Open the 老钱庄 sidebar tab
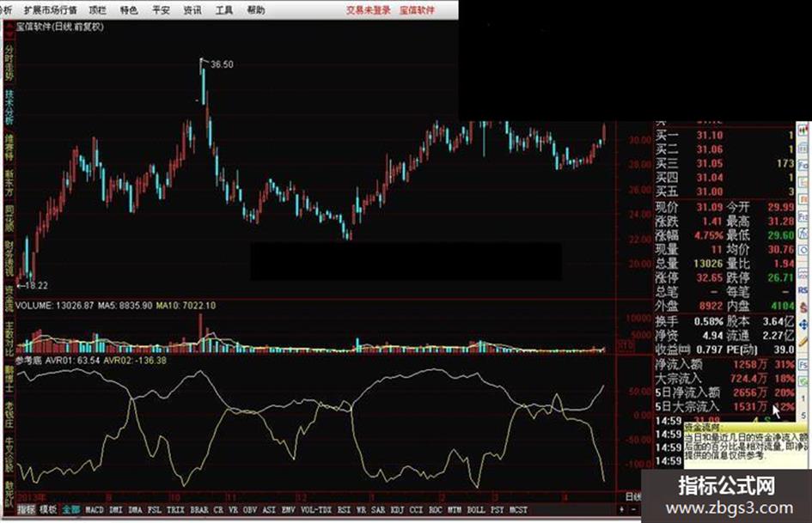 click(9, 415)
